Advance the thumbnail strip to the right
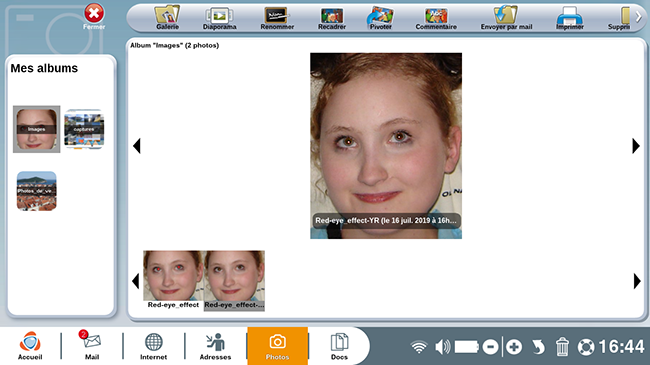 click(x=637, y=281)
